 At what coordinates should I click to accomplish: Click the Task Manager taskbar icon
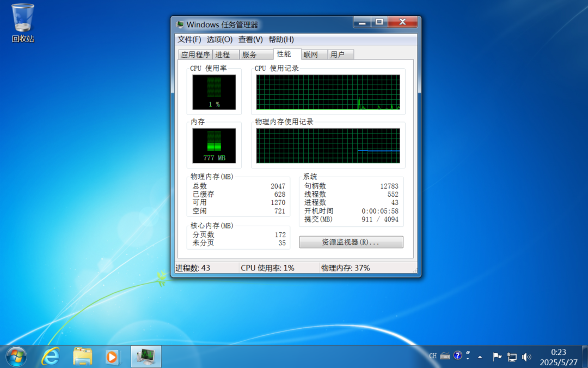point(146,357)
